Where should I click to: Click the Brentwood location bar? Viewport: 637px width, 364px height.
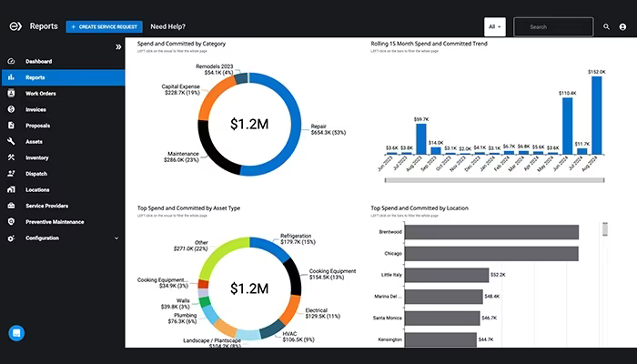coord(491,232)
